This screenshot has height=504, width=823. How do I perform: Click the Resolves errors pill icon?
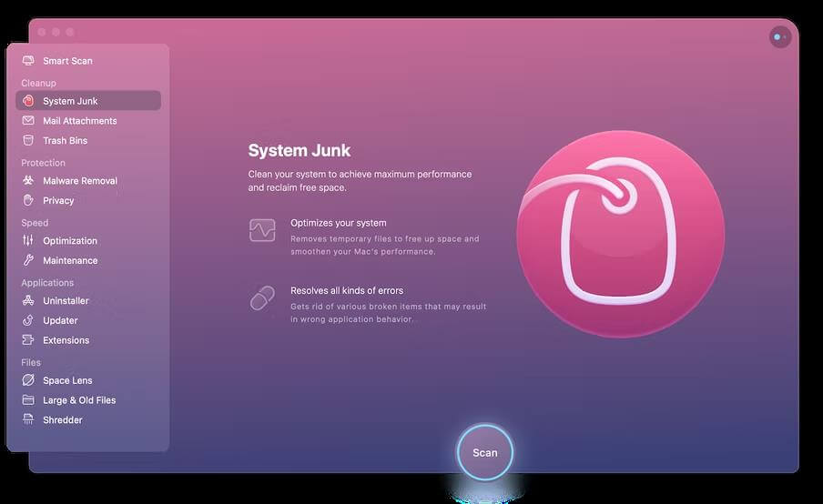(x=262, y=298)
